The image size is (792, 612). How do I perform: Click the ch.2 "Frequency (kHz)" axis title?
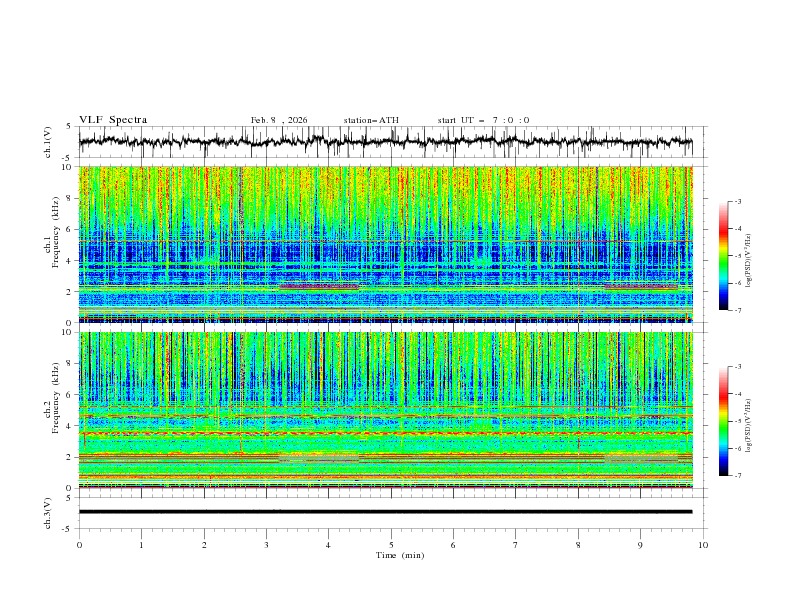[56, 398]
